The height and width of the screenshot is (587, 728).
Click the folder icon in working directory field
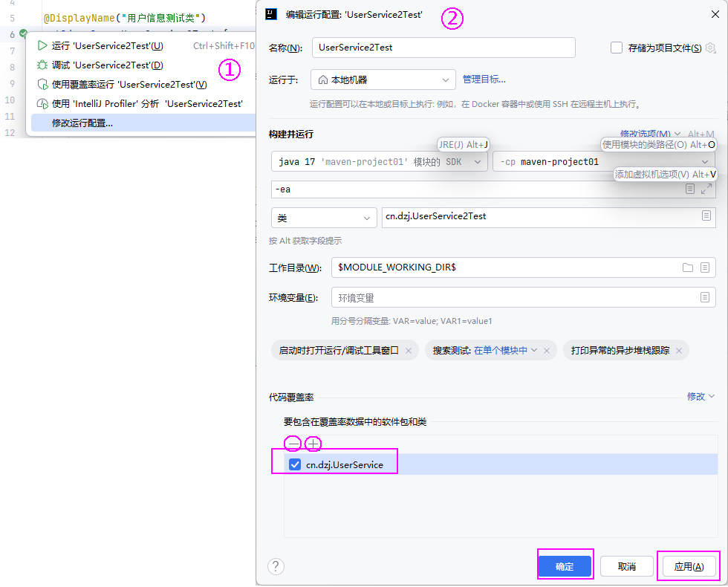(x=688, y=267)
